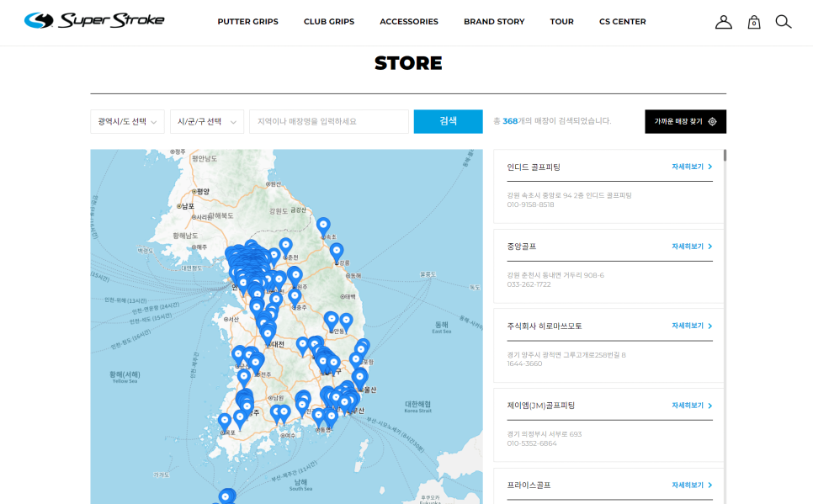Screen dimensions: 813x504
Task: Click the store list scrollbar thumb
Action: tap(725, 155)
